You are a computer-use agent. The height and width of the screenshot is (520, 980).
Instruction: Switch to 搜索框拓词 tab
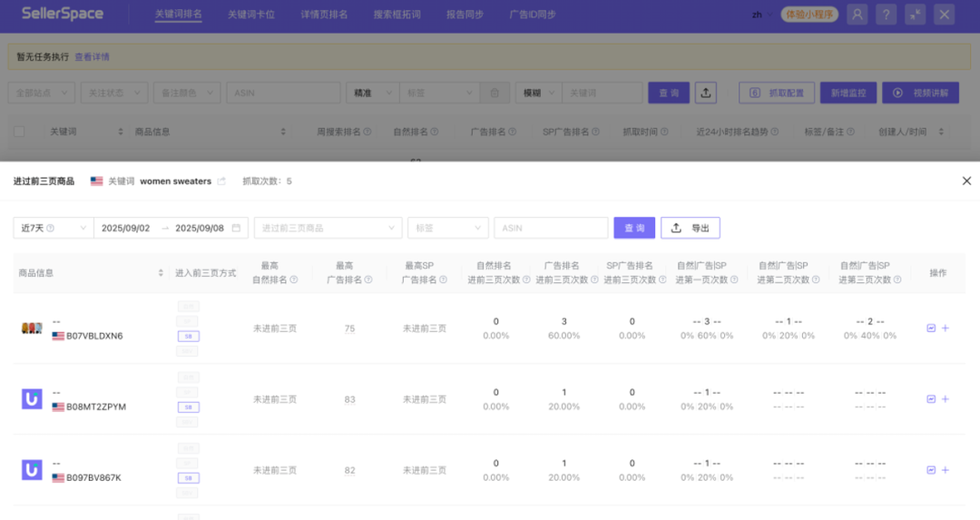point(397,15)
